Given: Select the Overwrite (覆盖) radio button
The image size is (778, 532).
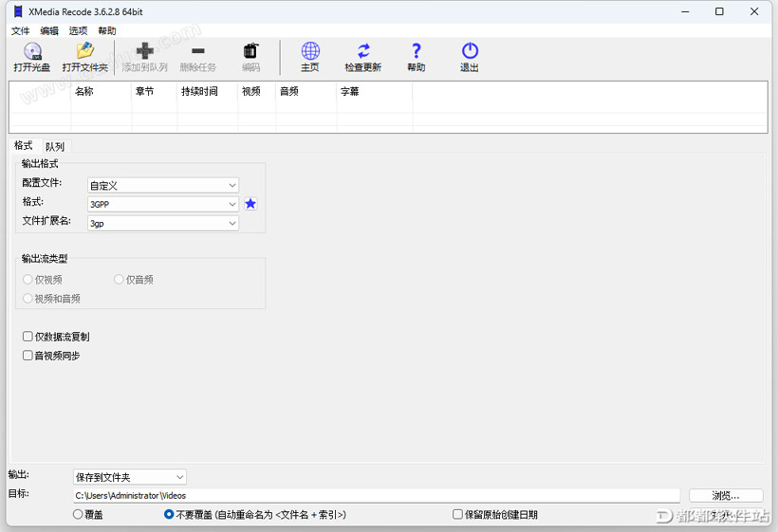Looking at the screenshot, I should click(x=78, y=515).
